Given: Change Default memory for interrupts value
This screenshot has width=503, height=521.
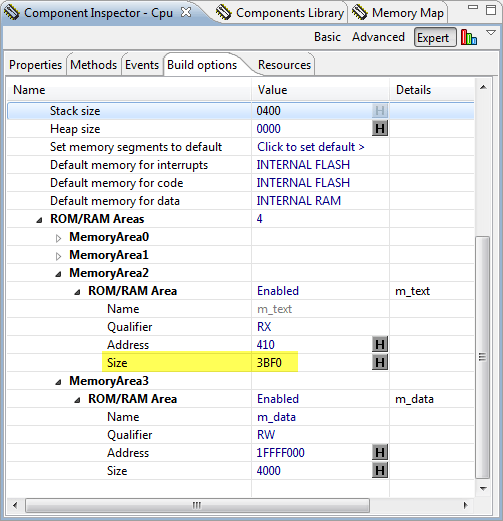Looking at the screenshot, I should (x=303, y=165).
